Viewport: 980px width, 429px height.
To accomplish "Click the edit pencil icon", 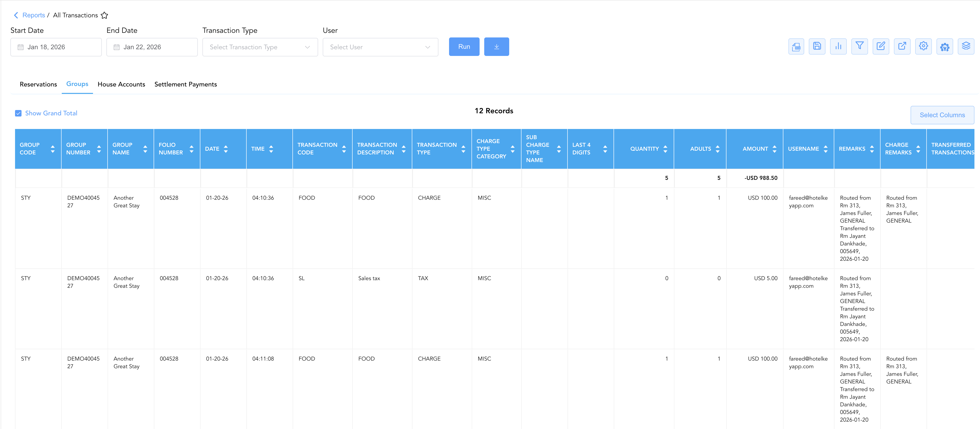I will 881,47.
